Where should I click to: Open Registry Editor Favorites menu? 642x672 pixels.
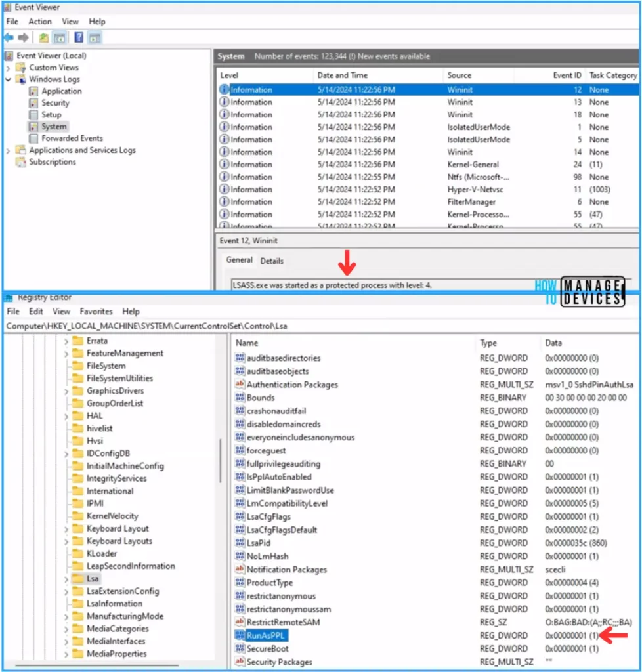(96, 312)
